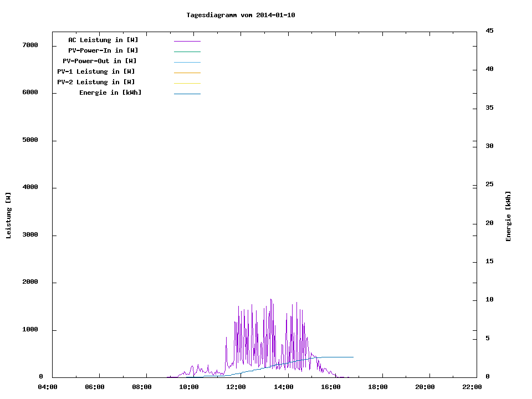Screen dimensions: 532x399
Task: Select the 'Energie in [kWh]' legend label
Action: (110, 93)
